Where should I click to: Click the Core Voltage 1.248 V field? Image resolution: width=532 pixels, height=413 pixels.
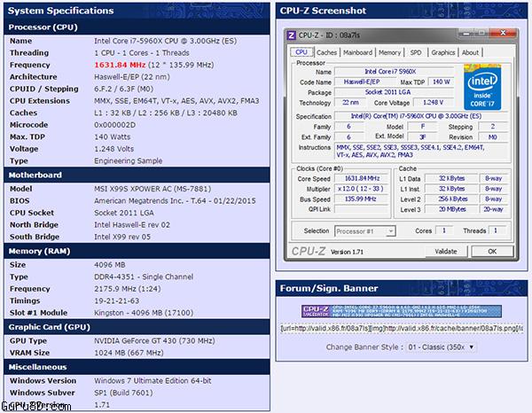(433, 103)
